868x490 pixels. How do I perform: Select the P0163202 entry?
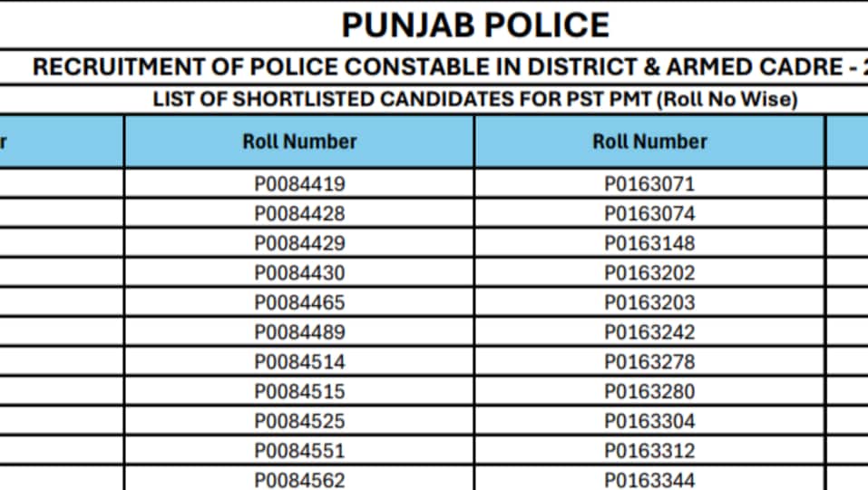(649, 273)
